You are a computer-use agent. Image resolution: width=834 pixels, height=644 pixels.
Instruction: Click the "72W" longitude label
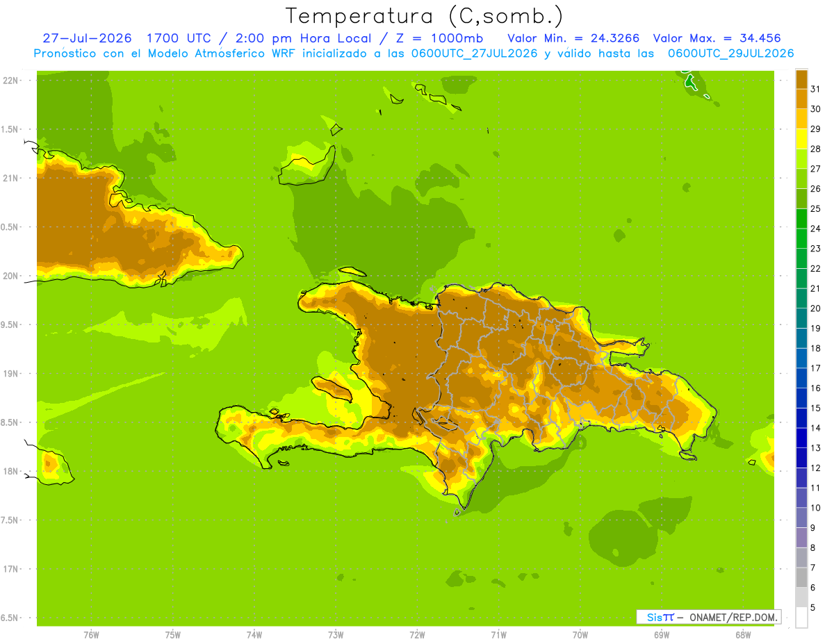pos(417,634)
